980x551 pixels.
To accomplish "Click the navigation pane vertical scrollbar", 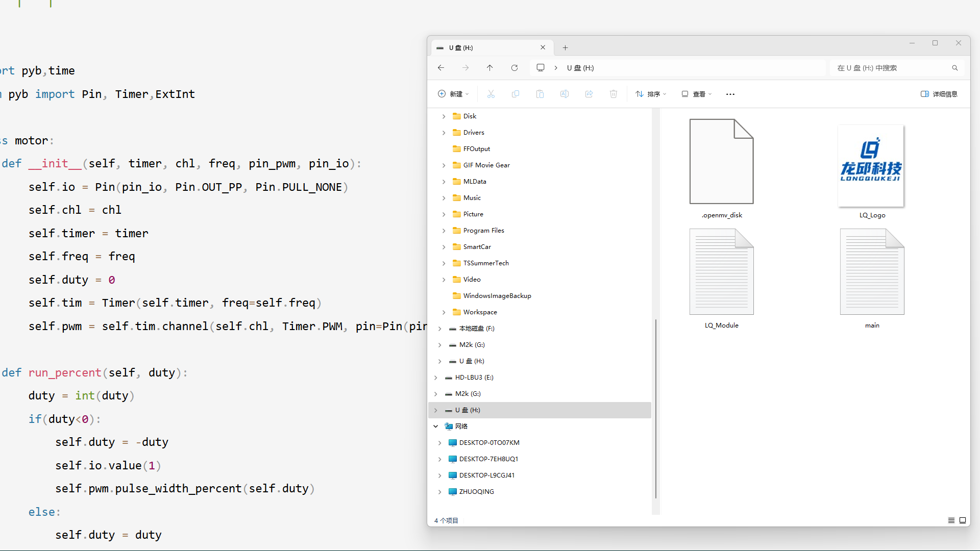I will point(655,408).
